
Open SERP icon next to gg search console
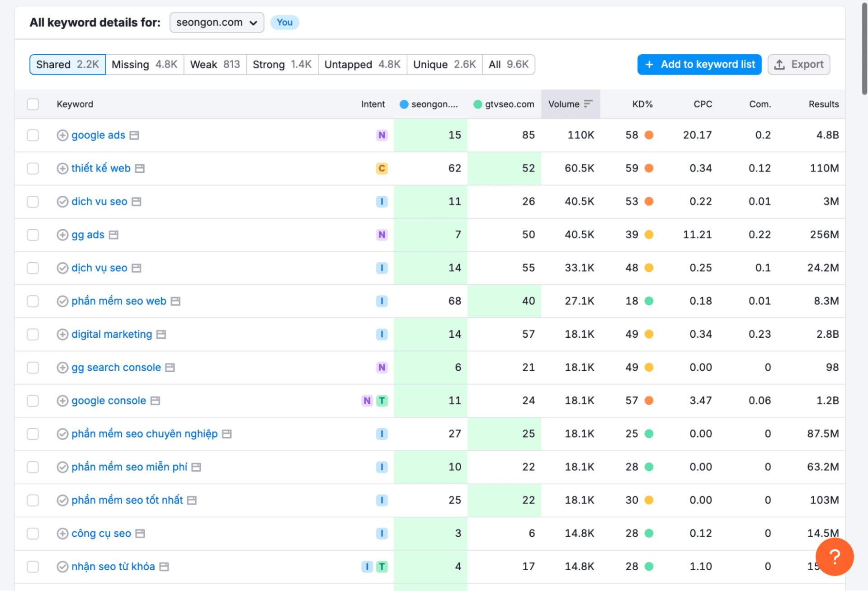coord(170,368)
